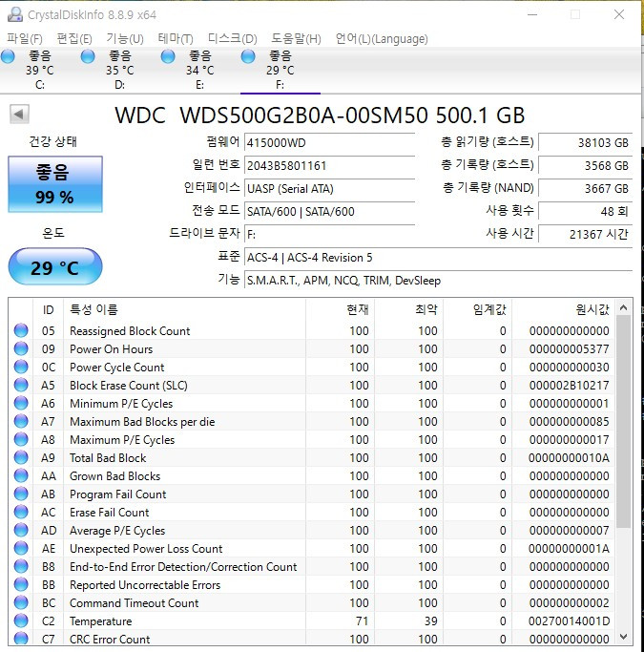Click the 현재 column header
644x652 pixels.
coord(340,310)
